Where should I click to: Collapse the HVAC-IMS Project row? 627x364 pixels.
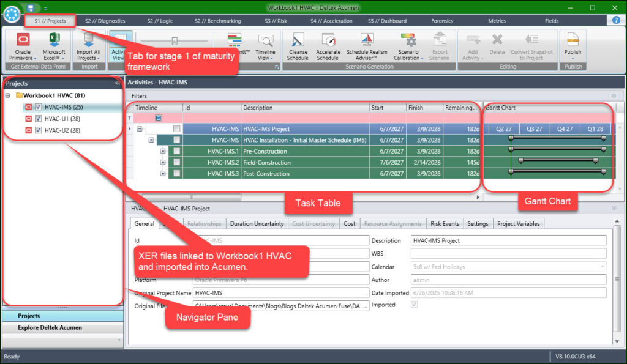click(140, 129)
